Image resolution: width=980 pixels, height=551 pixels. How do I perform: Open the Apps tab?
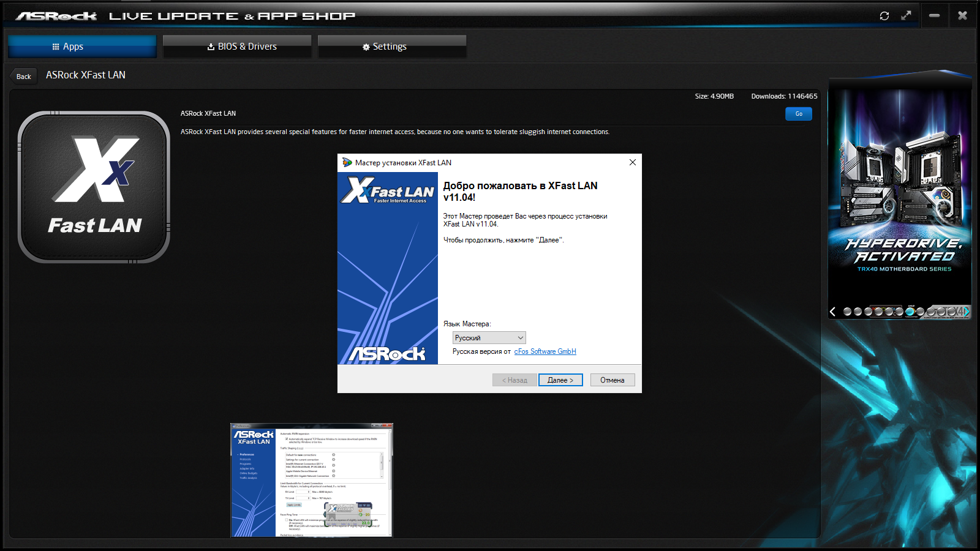(82, 47)
